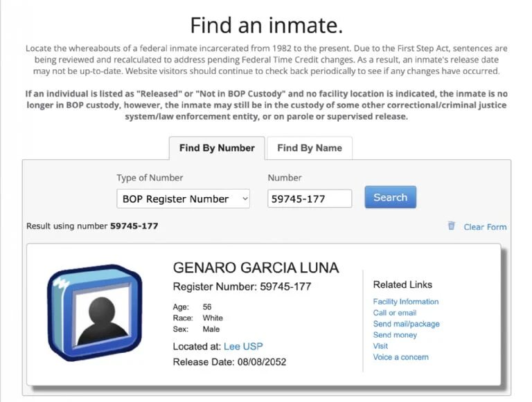Click the Voice a concern link

pos(400,357)
